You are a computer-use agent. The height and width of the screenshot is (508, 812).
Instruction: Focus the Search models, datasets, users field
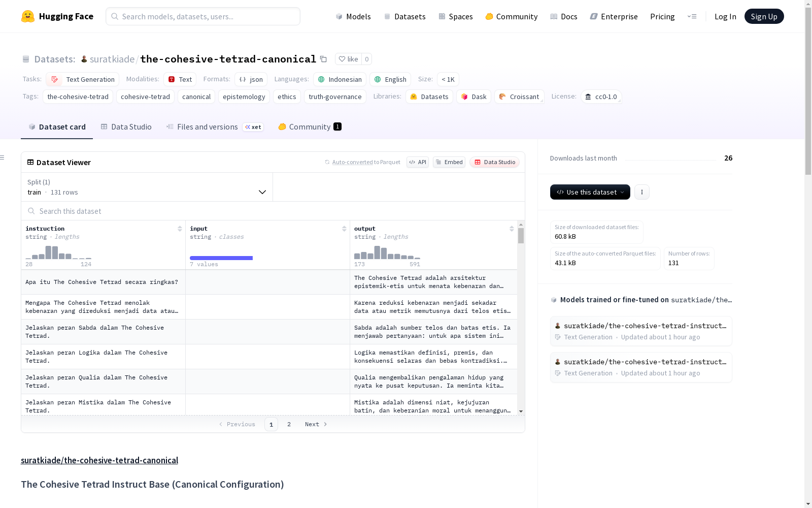coord(203,16)
